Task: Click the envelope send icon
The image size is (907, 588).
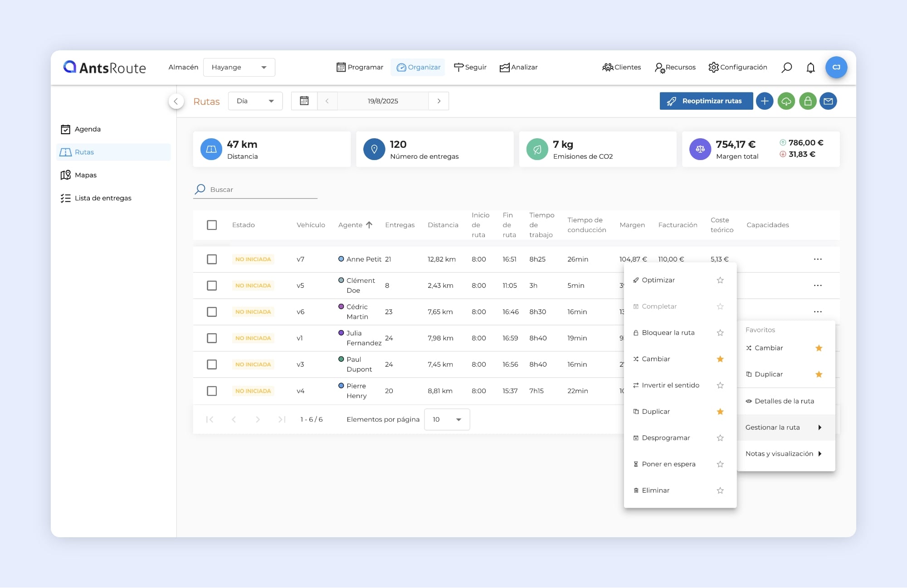Action: coord(828,101)
